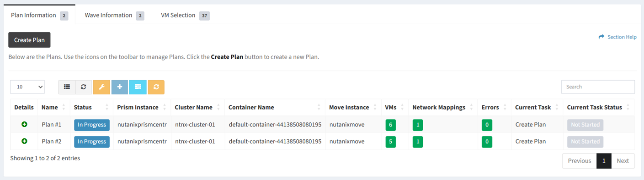This screenshot has height=180, width=644.
Task: Sort by the Container Name column
Action: (x=275, y=107)
